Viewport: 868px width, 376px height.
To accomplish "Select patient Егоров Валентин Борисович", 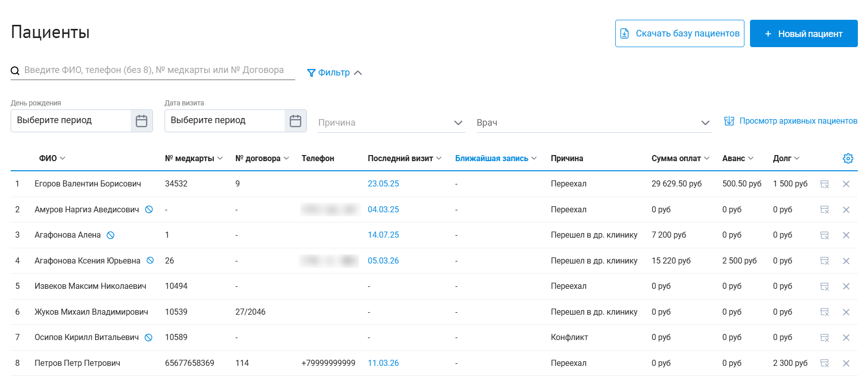I will [x=88, y=183].
